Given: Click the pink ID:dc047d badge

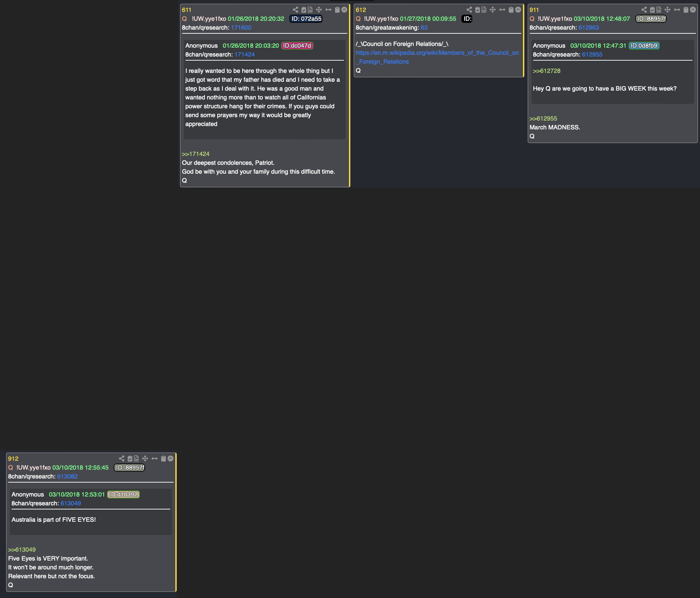Looking at the screenshot, I should pos(297,46).
